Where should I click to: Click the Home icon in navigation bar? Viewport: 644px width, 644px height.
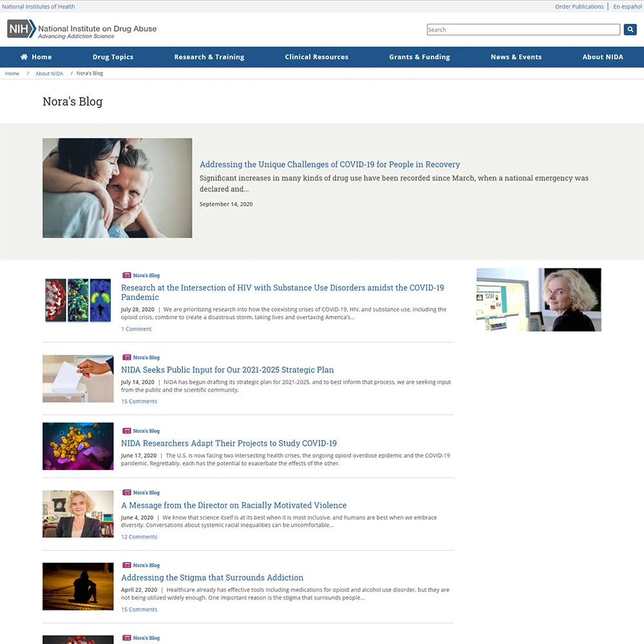click(x=24, y=57)
